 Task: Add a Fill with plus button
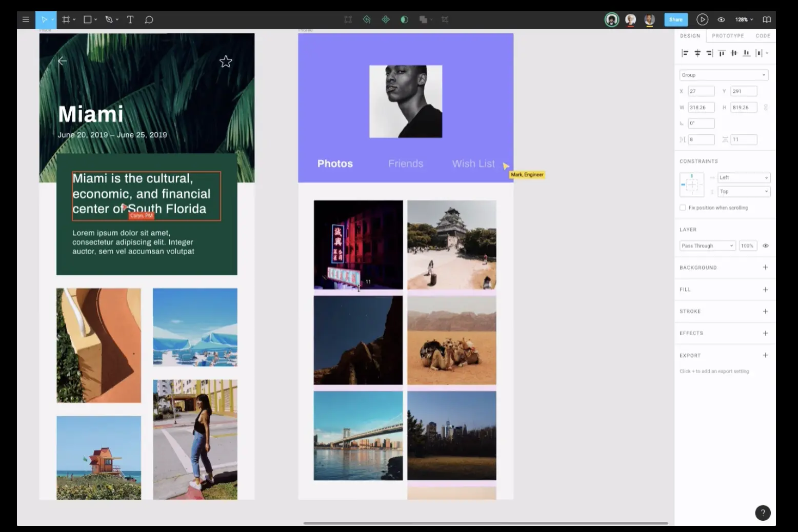tap(766, 290)
